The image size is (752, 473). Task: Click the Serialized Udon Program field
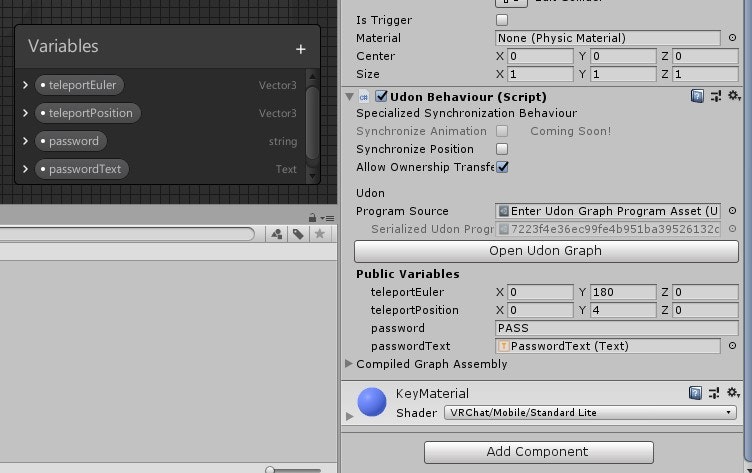(607, 229)
